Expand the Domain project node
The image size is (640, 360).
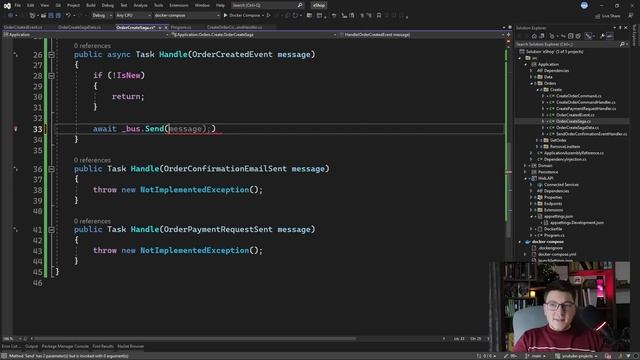click(x=525, y=166)
